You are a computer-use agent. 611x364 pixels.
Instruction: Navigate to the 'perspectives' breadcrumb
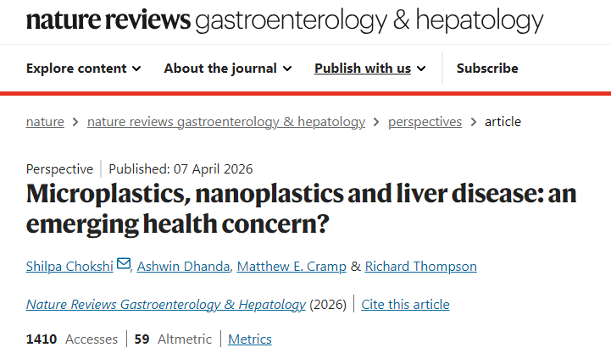[425, 122]
